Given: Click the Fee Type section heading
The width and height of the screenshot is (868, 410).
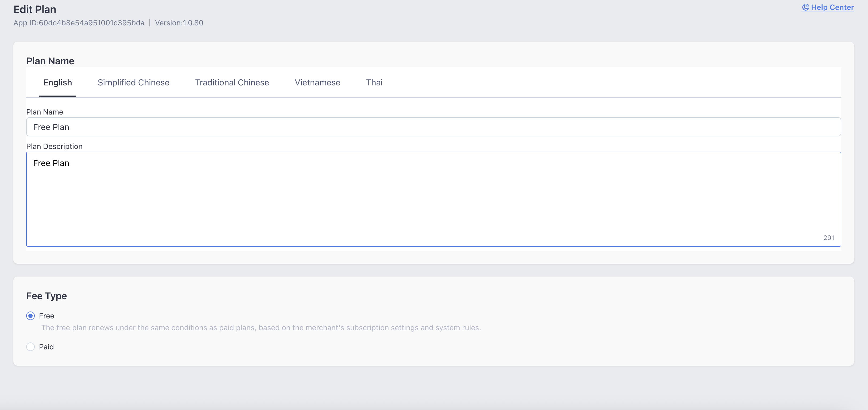Looking at the screenshot, I should [46, 296].
